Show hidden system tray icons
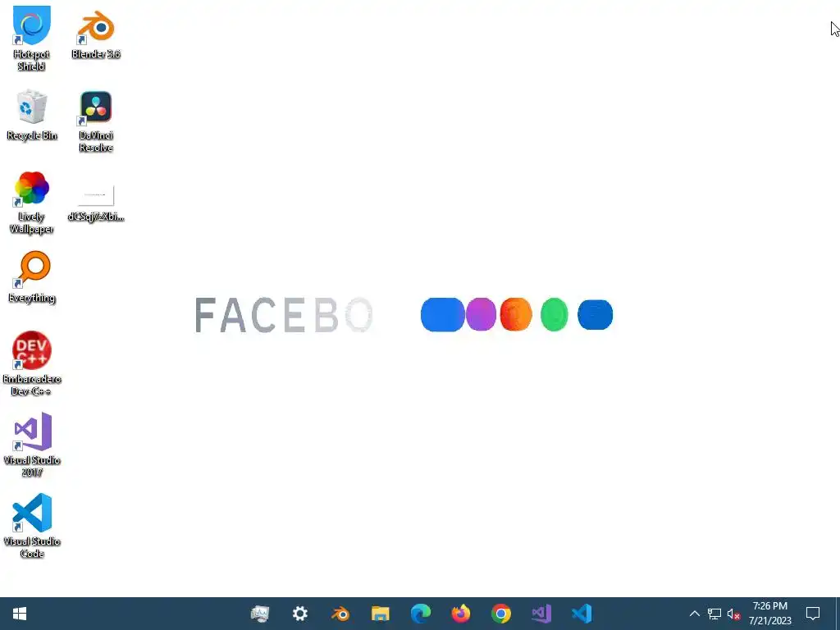 (694, 614)
